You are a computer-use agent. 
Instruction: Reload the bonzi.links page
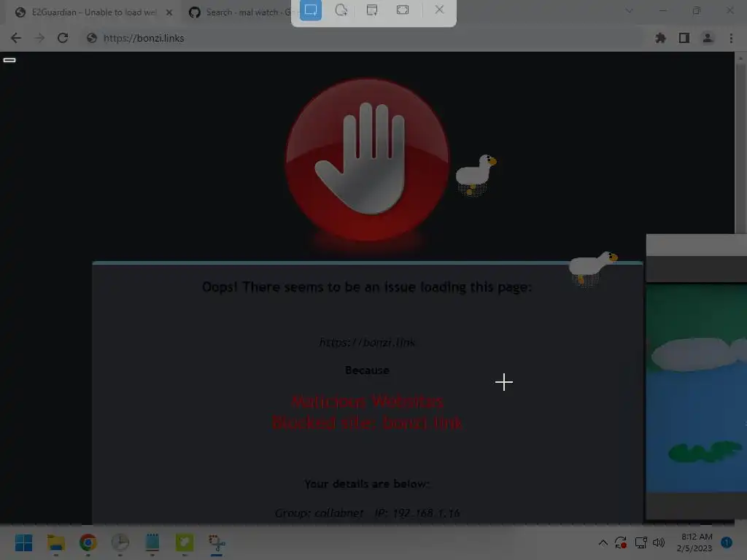pyautogui.click(x=63, y=38)
